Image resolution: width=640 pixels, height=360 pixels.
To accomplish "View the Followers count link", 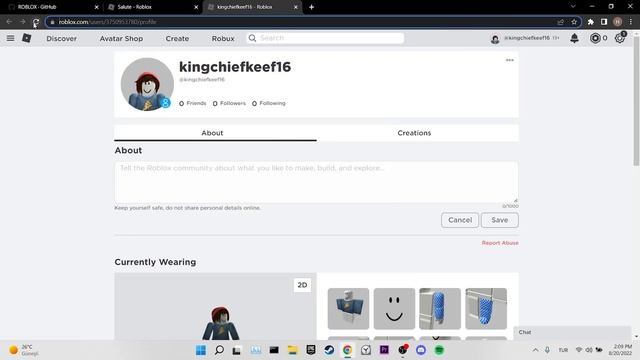I will (x=229, y=103).
